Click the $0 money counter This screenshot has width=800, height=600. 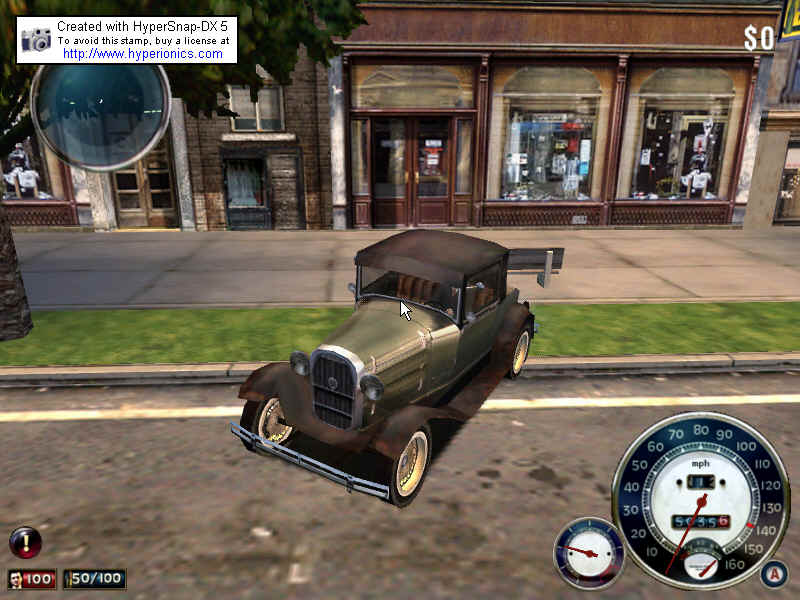pyautogui.click(x=758, y=38)
